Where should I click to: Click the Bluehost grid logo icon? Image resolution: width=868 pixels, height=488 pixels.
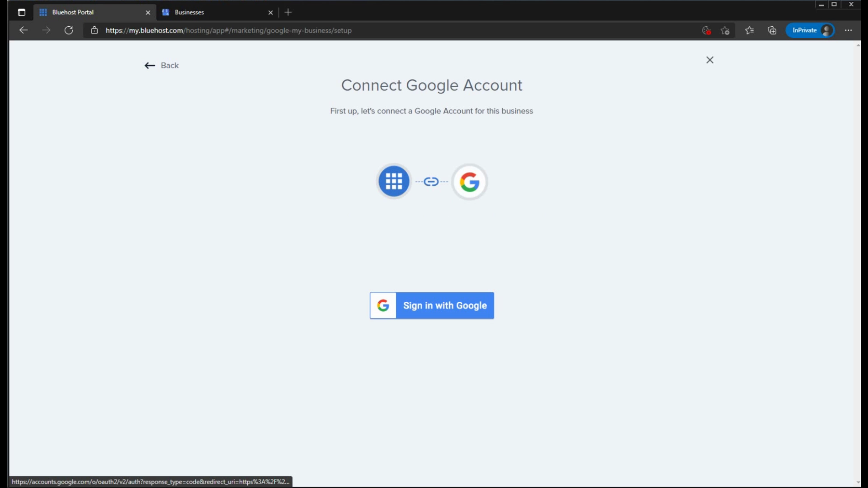[x=394, y=181]
